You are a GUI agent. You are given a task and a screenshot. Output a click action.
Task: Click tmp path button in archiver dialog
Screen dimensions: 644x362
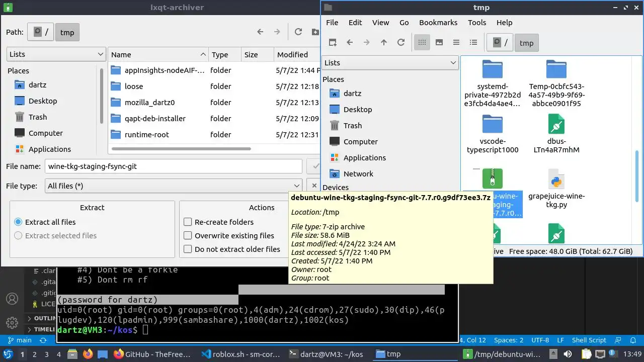point(67,32)
